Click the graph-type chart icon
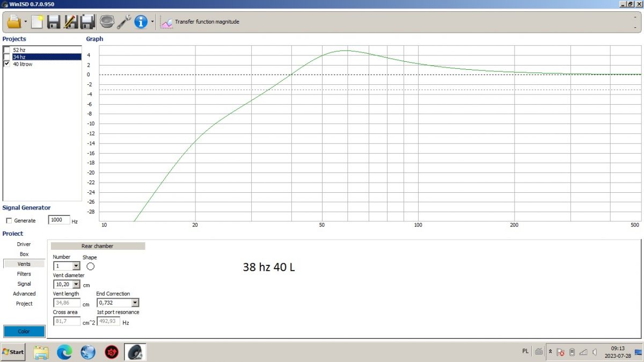Image resolution: width=644 pixels, height=362 pixels. [166, 23]
